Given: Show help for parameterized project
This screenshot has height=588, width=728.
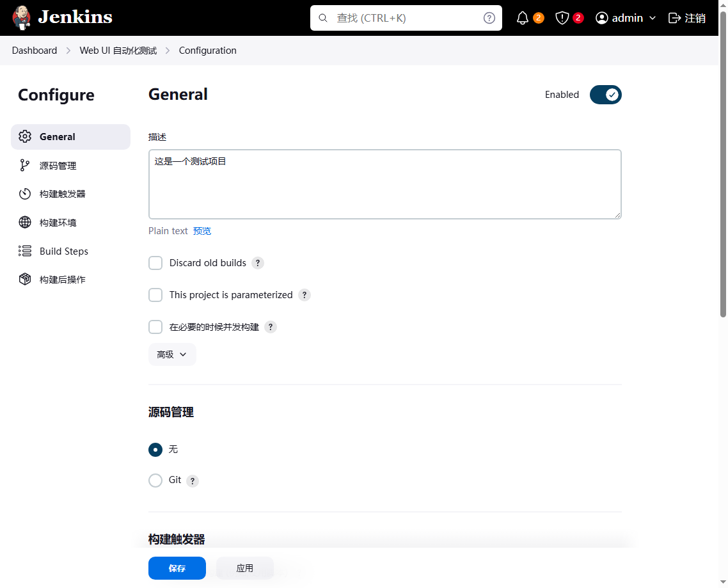Looking at the screenshot, I should click(304, 295).
